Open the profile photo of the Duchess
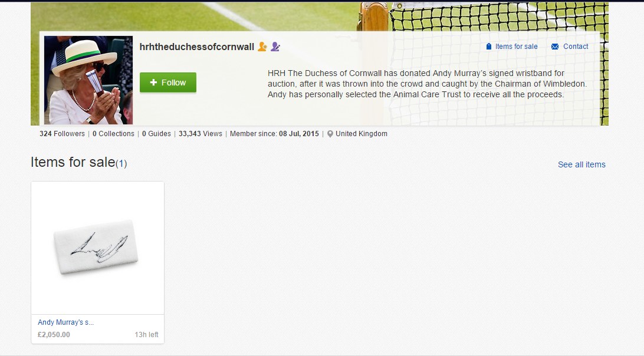 [x=88, y=80]
